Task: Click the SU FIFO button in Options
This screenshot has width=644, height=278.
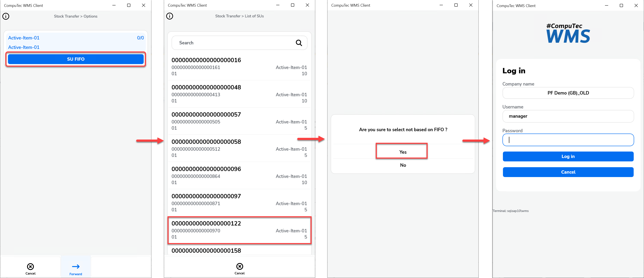Action: click(75, 59)
